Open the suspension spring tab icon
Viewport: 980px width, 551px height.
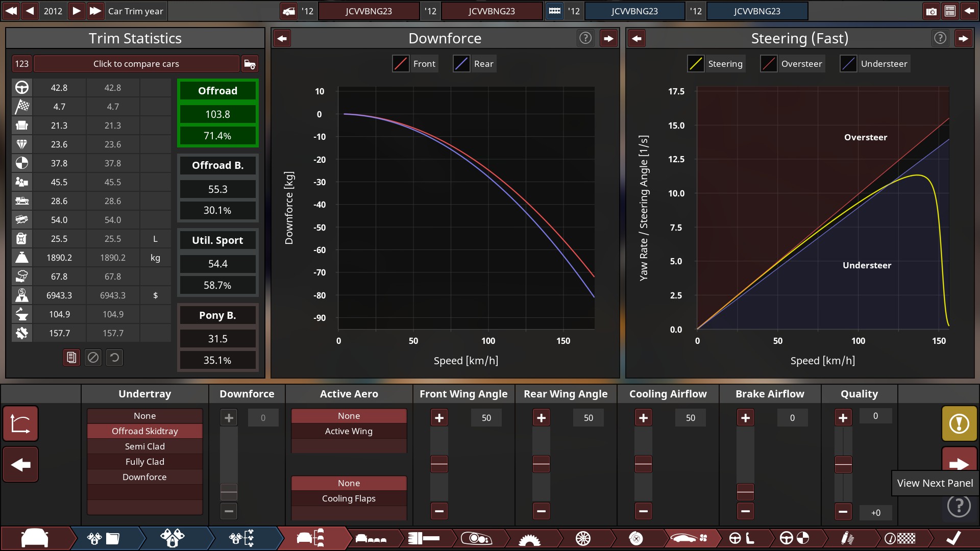[x=847, y=538]
